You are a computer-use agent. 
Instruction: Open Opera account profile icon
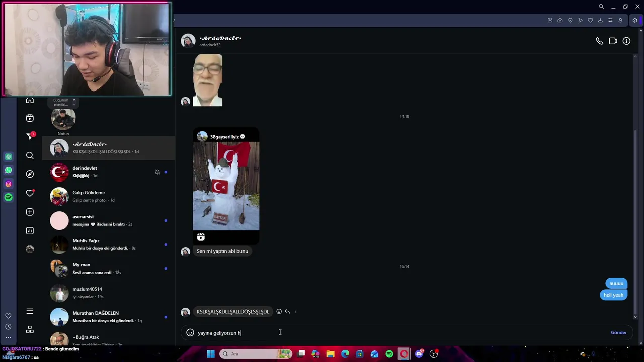tap(620, 20)
